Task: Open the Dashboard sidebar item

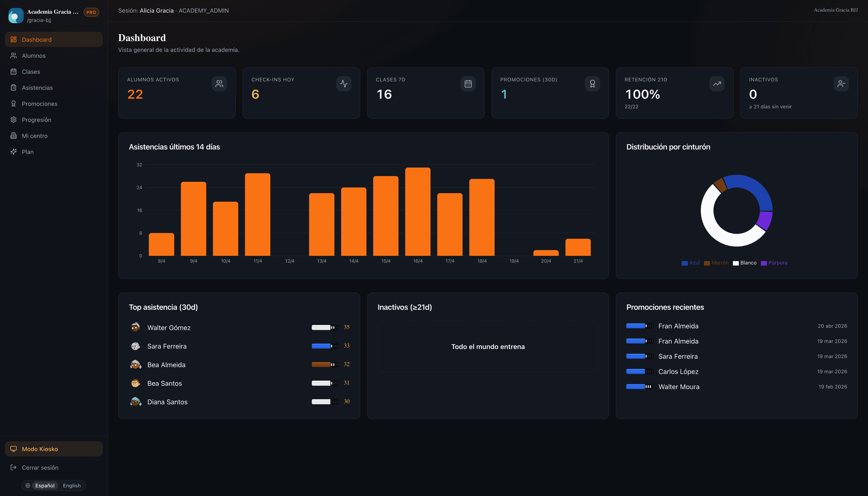Action: coord(54,40)
